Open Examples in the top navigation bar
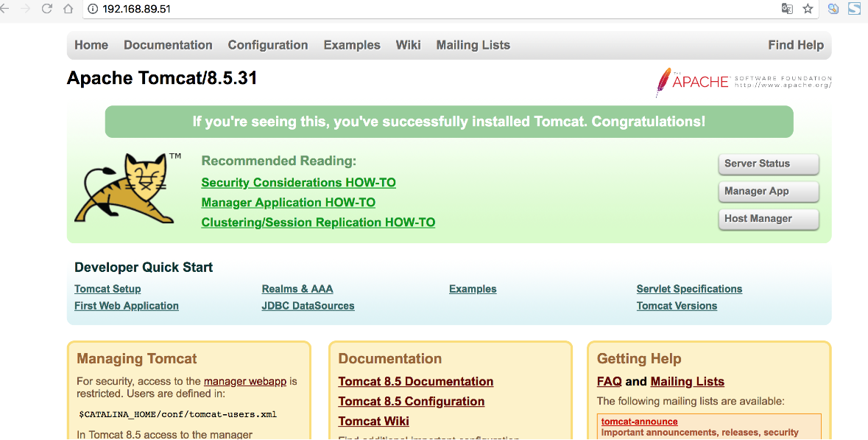 coord(352,46)
